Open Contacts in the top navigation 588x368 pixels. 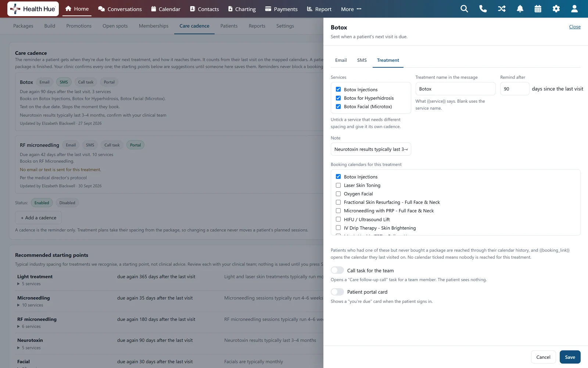[x=204, y=9]
